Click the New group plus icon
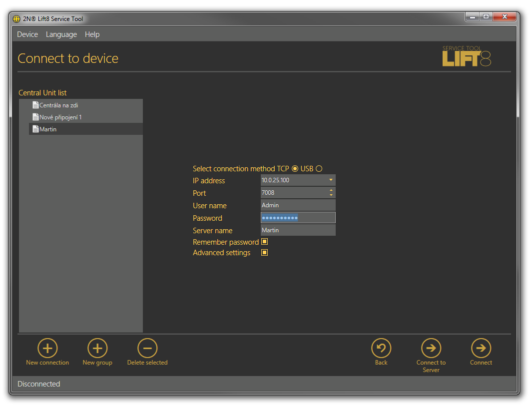Screen dimensions: 532x405 [97, 348]
